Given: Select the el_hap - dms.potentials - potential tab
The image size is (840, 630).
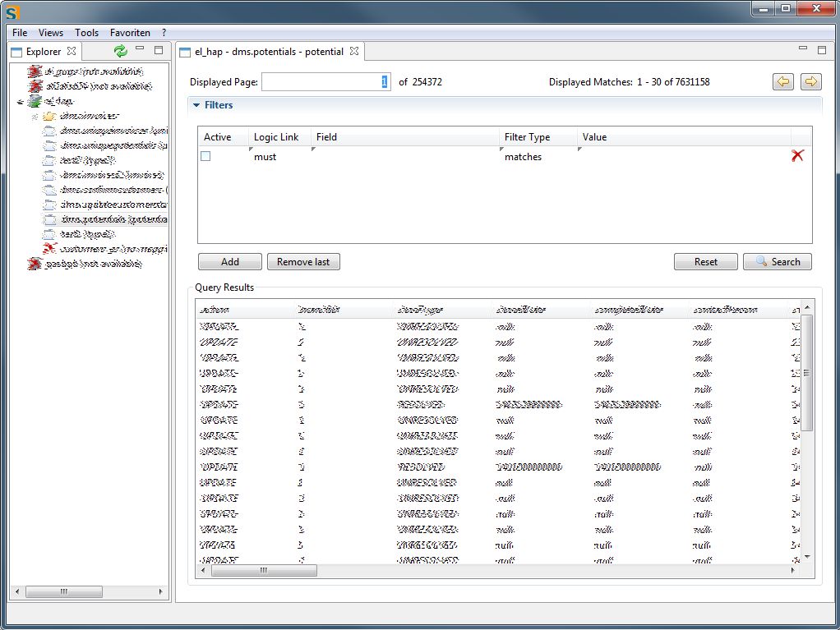Looking at the screenshot, I should (269, 52).
